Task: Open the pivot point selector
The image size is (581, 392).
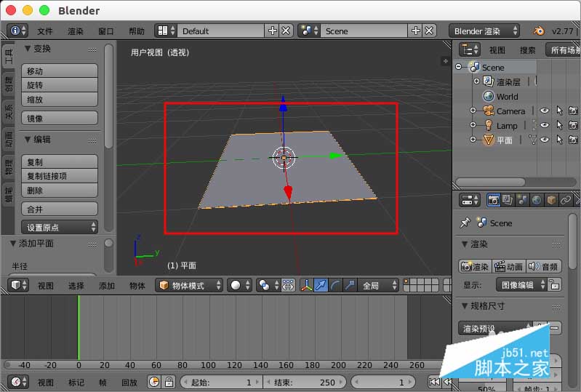Action: [268, 285]
